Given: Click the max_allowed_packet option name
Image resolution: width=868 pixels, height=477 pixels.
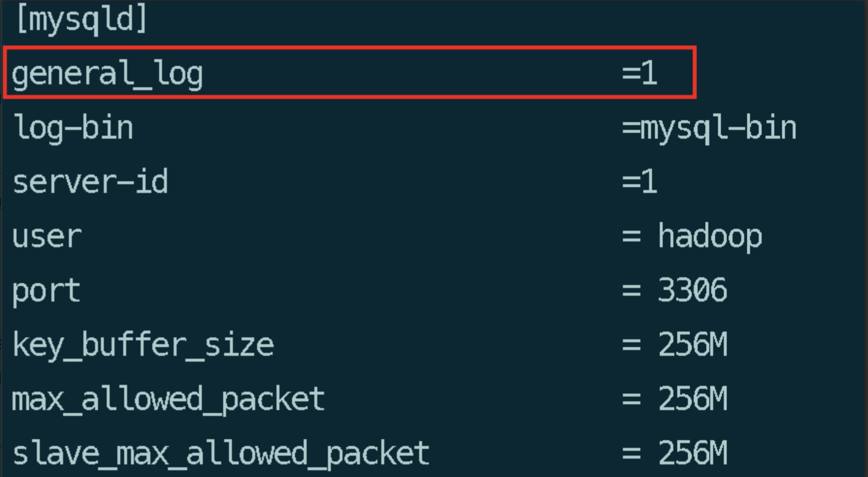Looking at the screenshot, I should (x=168, y=399).
